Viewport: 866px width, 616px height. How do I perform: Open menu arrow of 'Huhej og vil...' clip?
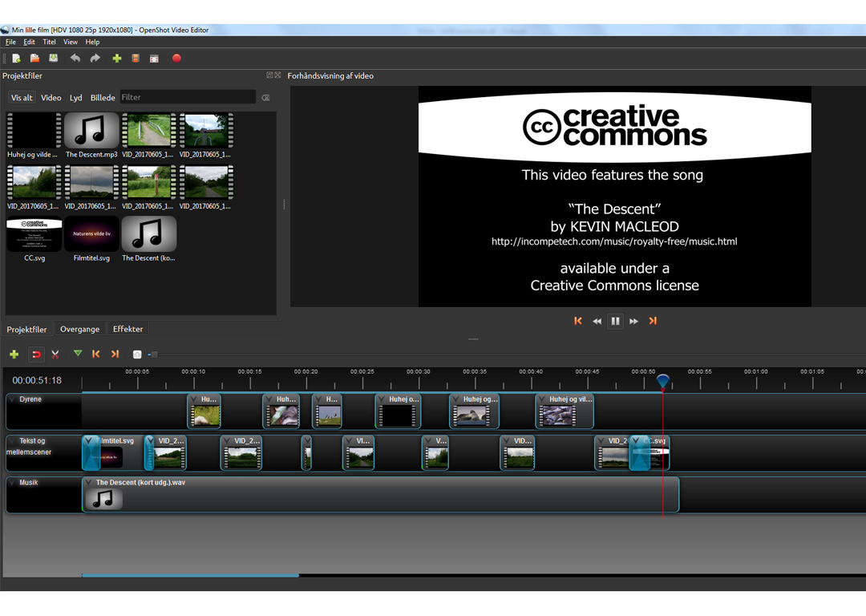coord(542,399)
